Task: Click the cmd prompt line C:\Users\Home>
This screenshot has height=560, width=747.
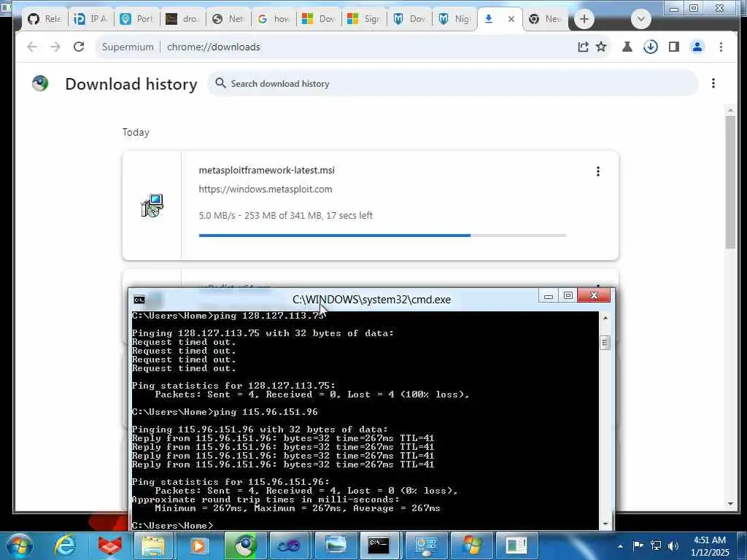Action: pyautogui.click(x=172, y=525)
